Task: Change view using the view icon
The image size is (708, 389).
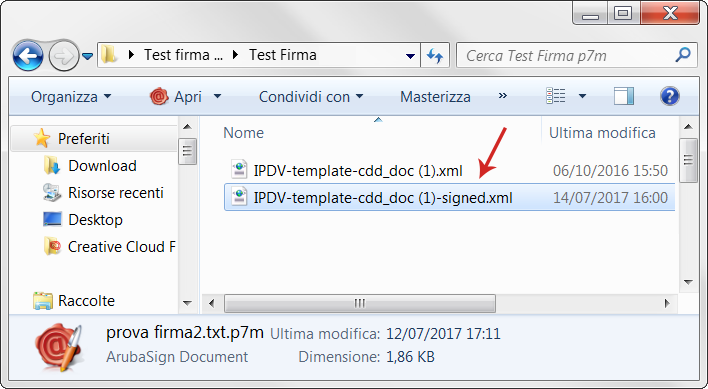Action: pos(556,96)
